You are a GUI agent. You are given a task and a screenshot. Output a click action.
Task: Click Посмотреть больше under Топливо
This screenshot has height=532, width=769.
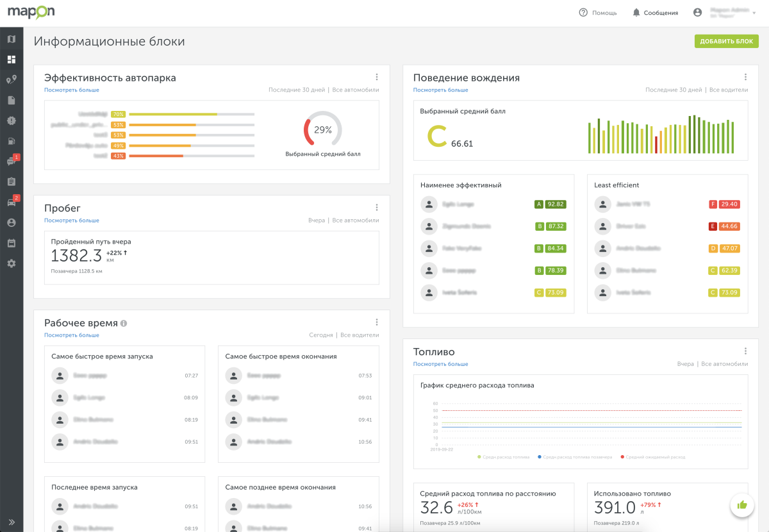(440, 364)
